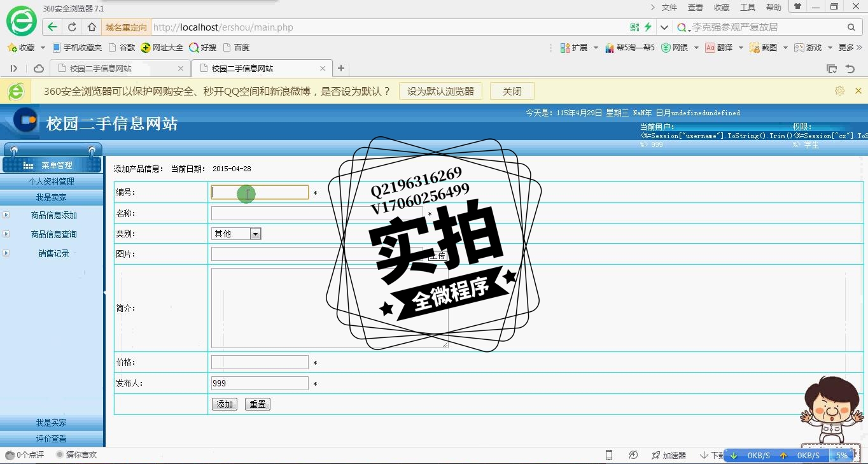Screen dimensions: 868x464
Task: Reload the page with the refresh icon
Action: (x=72, y=27)
